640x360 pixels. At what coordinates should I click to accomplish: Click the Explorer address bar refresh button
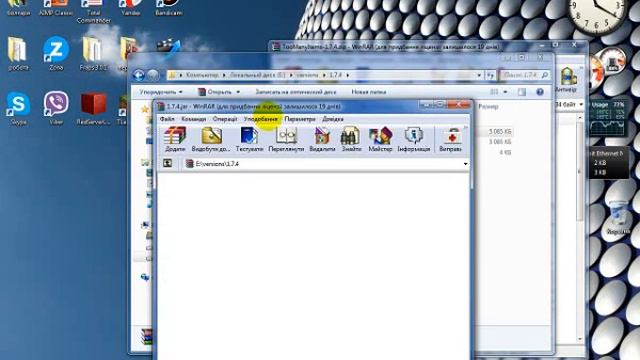491,75
